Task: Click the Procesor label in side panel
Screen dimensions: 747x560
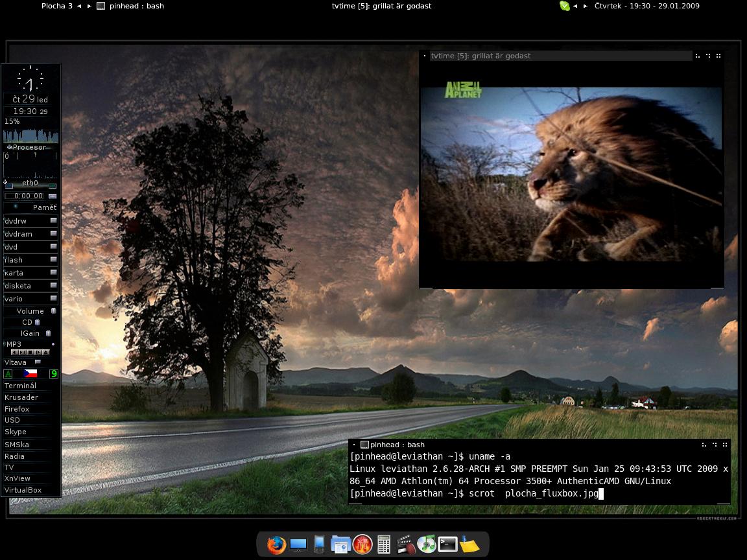Action: (30, 147)
